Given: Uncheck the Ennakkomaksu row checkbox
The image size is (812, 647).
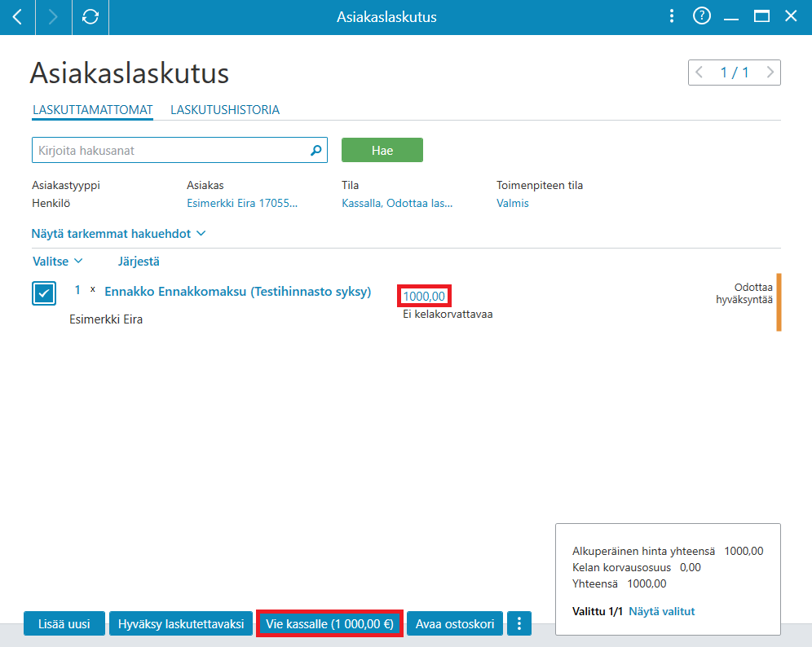Looking at the screenshot, I should pyautogui.click(x=44, y=293).
